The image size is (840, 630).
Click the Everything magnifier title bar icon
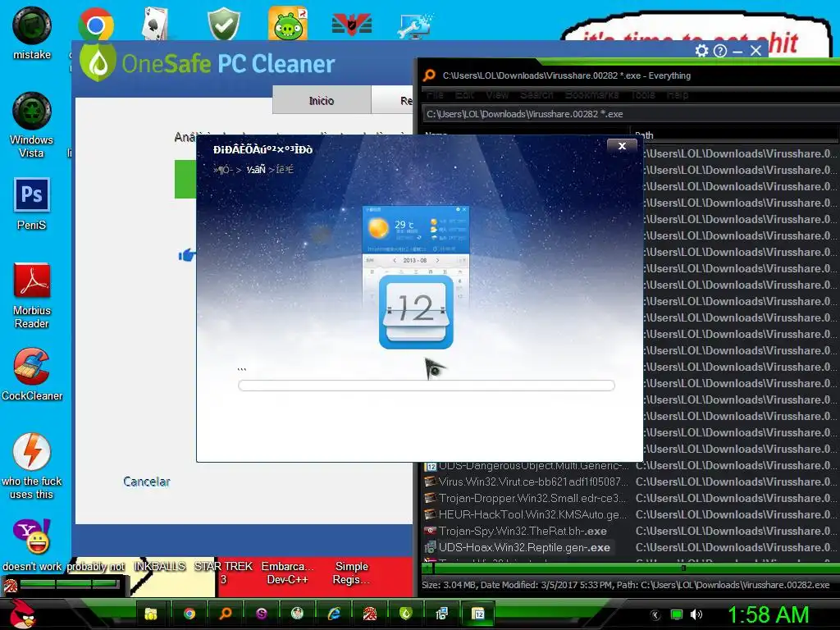point(429,75)
